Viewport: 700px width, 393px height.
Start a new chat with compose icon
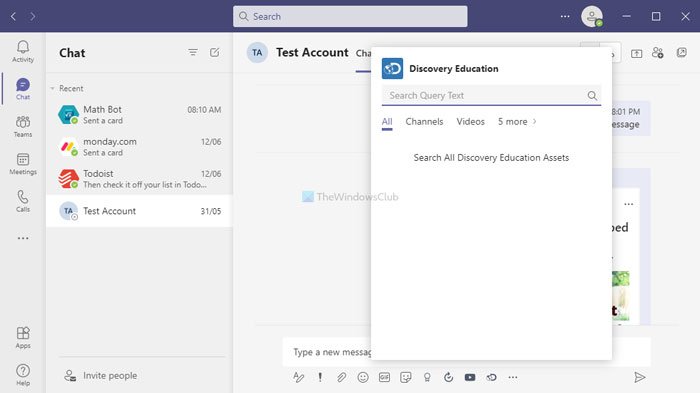[x=215, y=53]
